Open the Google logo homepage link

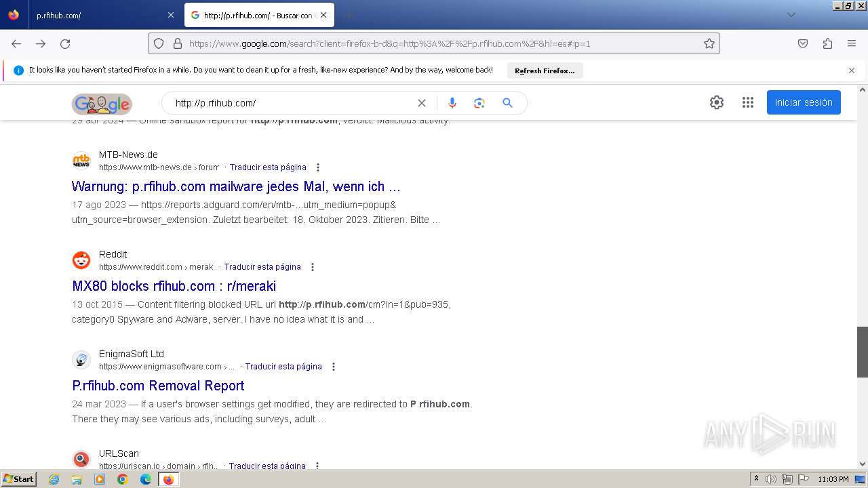pos(102,104)
